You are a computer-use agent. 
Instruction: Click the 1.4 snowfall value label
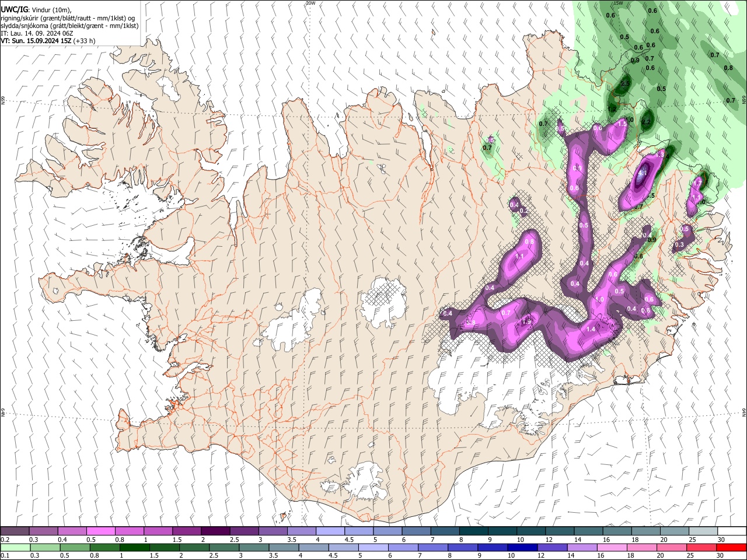(x=591, y=329)
